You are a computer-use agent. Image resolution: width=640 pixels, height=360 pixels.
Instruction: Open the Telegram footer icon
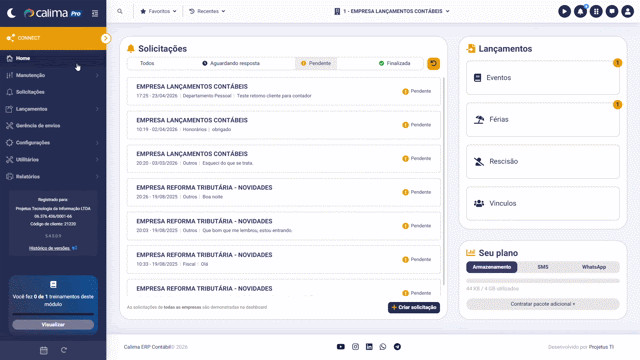[397, 347]
